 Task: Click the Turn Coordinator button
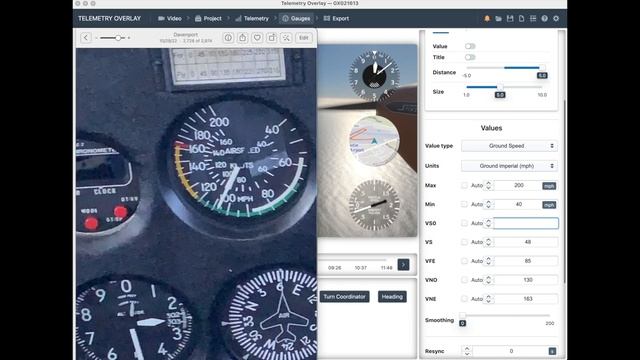pyautogui.click(x=344, y=297)
